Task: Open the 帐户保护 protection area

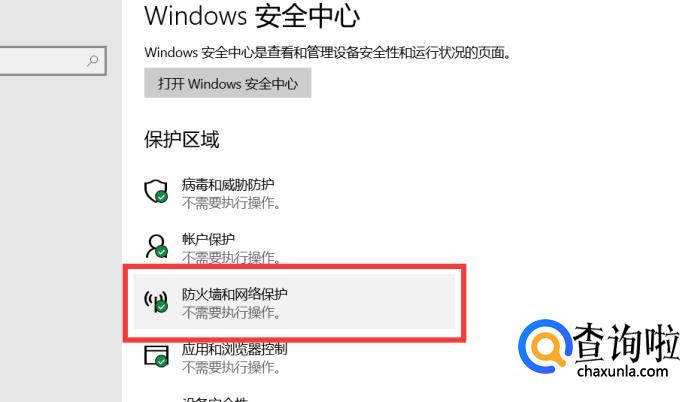Action: (208, 239)
